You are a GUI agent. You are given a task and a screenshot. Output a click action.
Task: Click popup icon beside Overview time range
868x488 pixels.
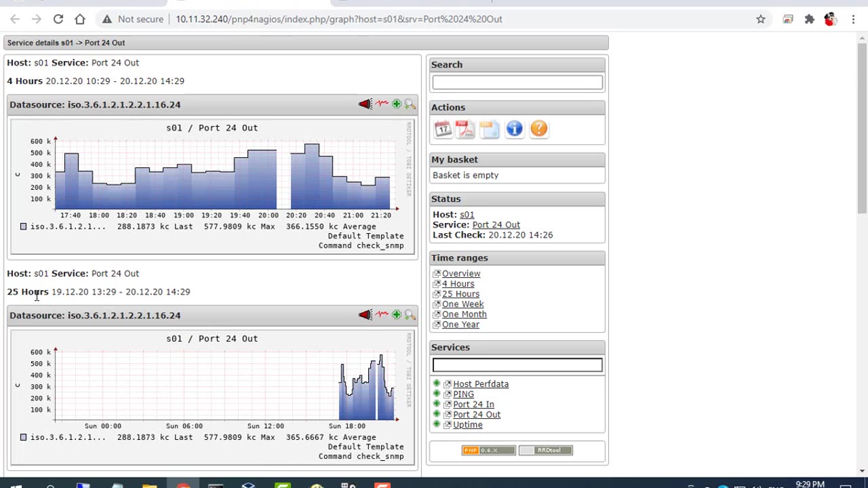point(437,274)
